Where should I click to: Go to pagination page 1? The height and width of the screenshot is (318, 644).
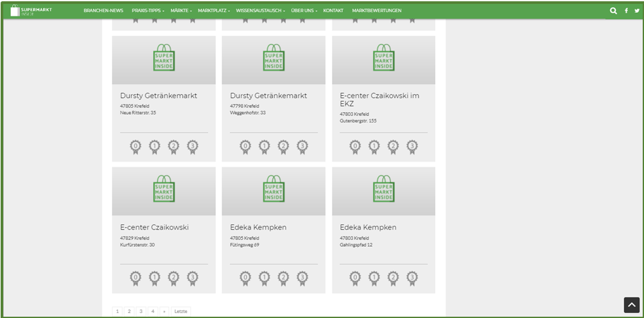[117, 312]
